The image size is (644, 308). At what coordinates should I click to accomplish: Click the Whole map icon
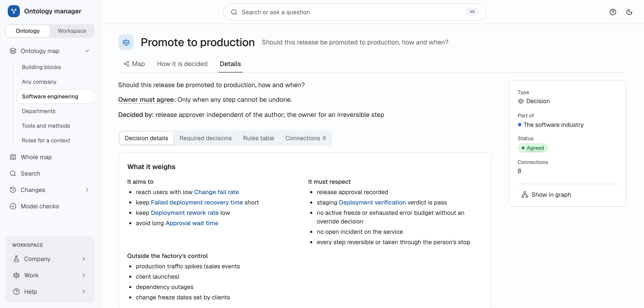13,157
